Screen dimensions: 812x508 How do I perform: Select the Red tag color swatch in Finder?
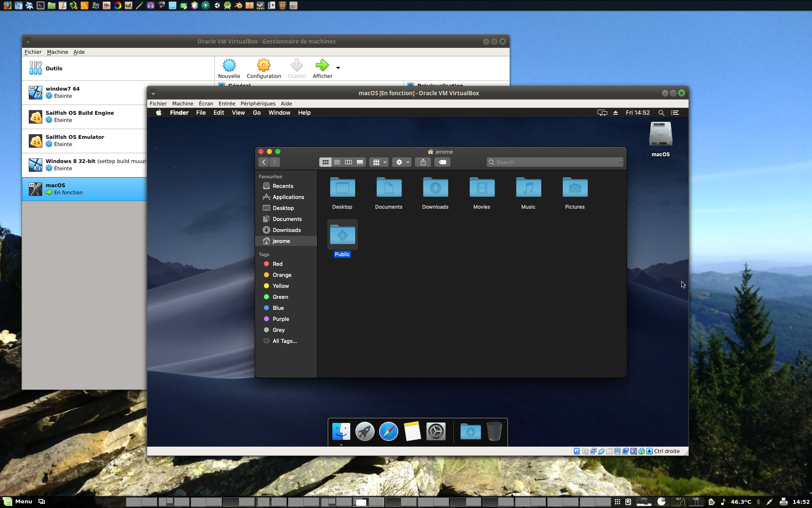[266, 263]
